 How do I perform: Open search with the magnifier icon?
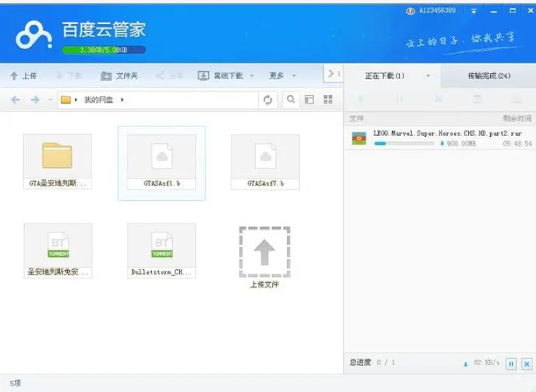pyautogui.click(x=291, y=100)
